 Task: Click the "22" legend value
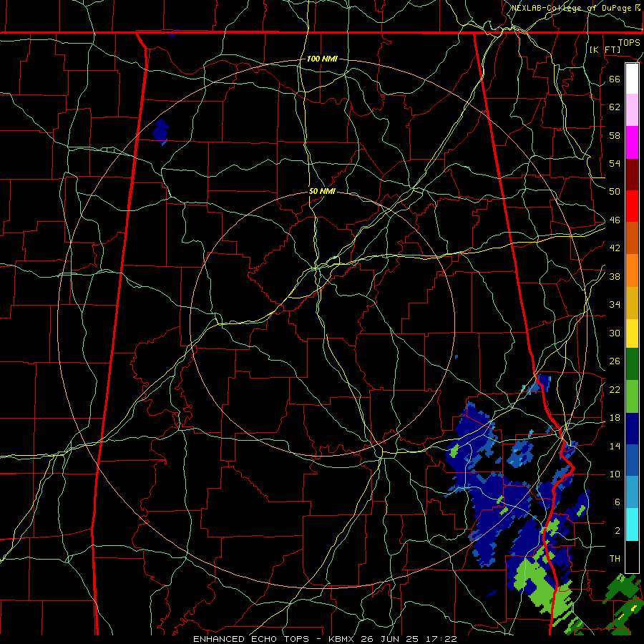point(615,389)
